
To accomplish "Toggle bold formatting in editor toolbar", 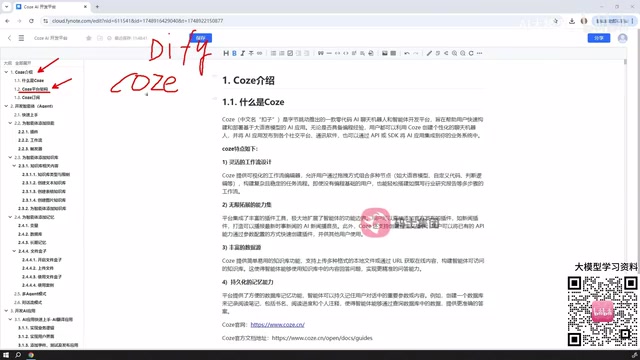I will tap(234, 53).
